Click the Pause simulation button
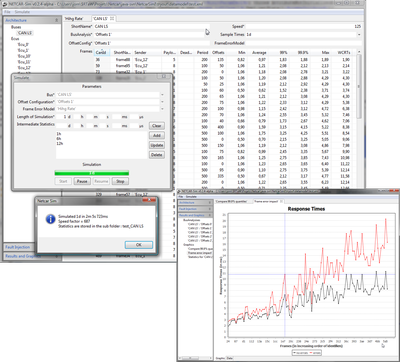Viewport: 400px width, 362px height. pos(82,181)
